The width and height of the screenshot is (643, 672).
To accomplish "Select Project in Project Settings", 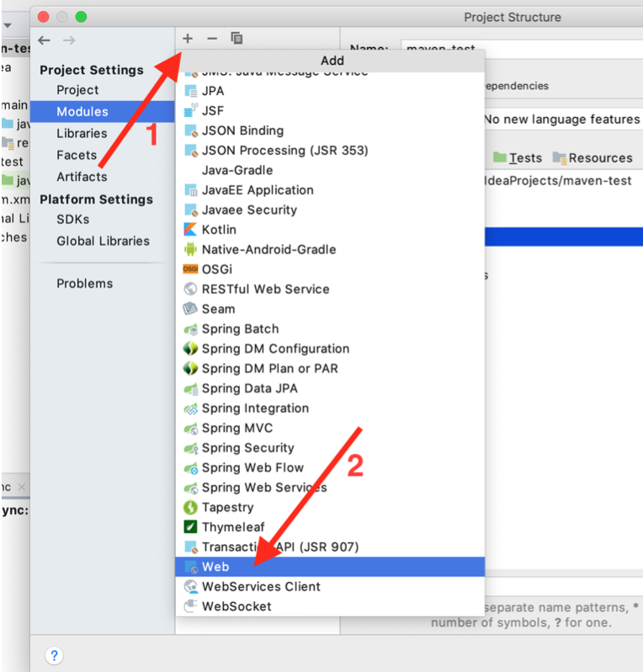I will pos(77,90).
